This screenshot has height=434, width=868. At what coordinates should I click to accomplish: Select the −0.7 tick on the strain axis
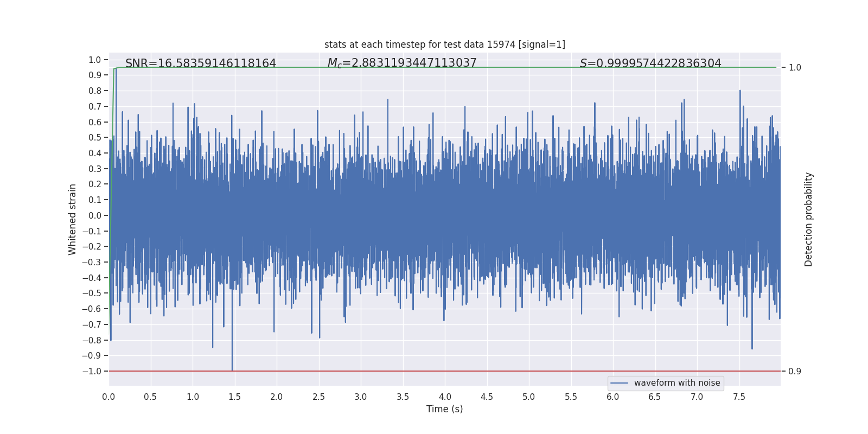pyautogui.click(x=92, y=324)
